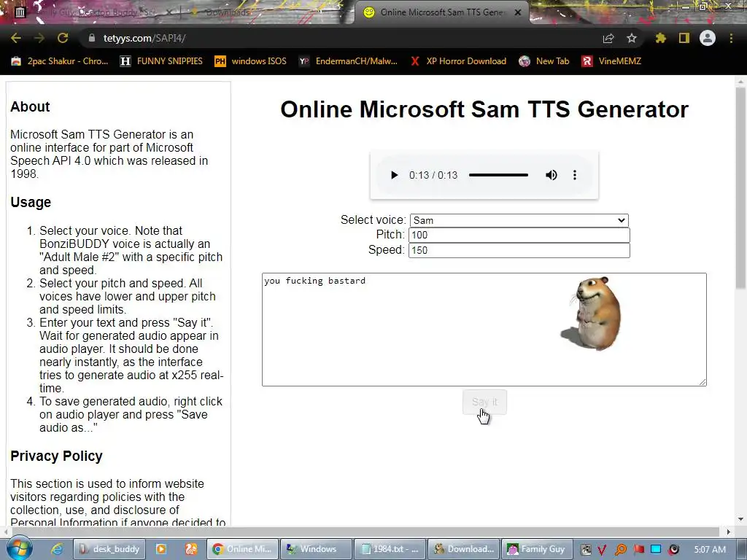Open the FUNNY SNIPPIES bookmark

[x=161, y=61]
